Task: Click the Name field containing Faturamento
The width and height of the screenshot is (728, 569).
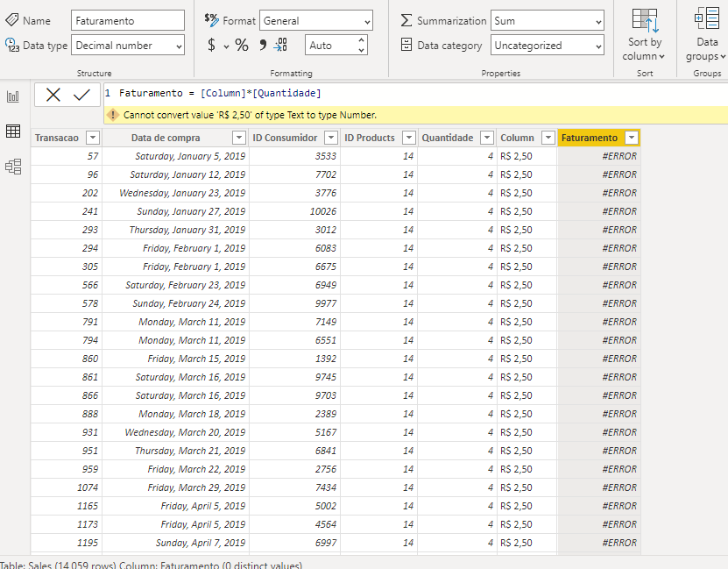Action: point(127,19)
